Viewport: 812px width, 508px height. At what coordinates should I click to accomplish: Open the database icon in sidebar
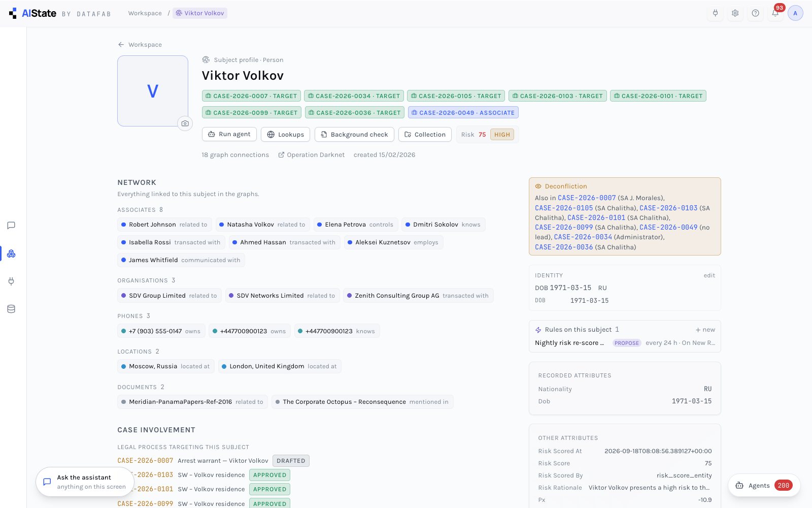11,309
